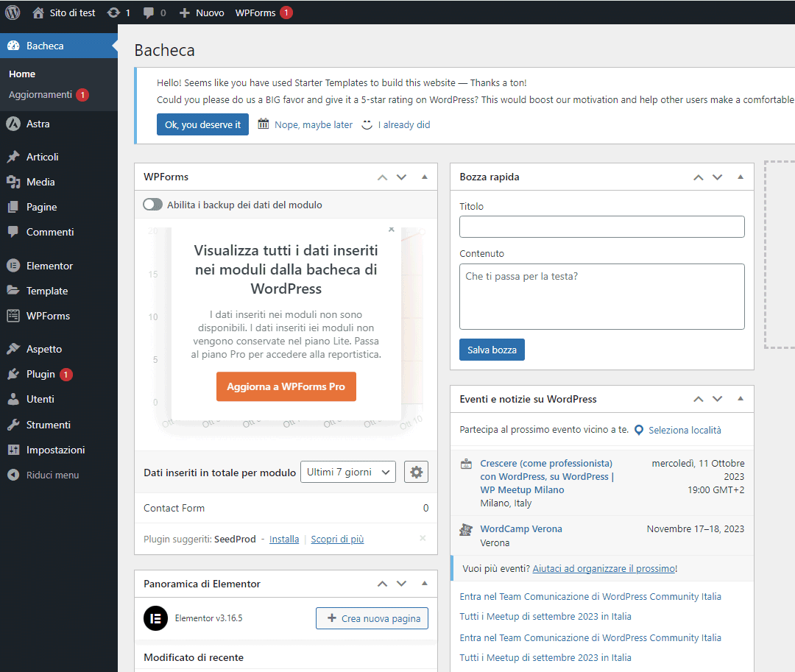Click the Riduci menu collapse arrow icon
Screen dimensions: 795x672
click(13, 475)
